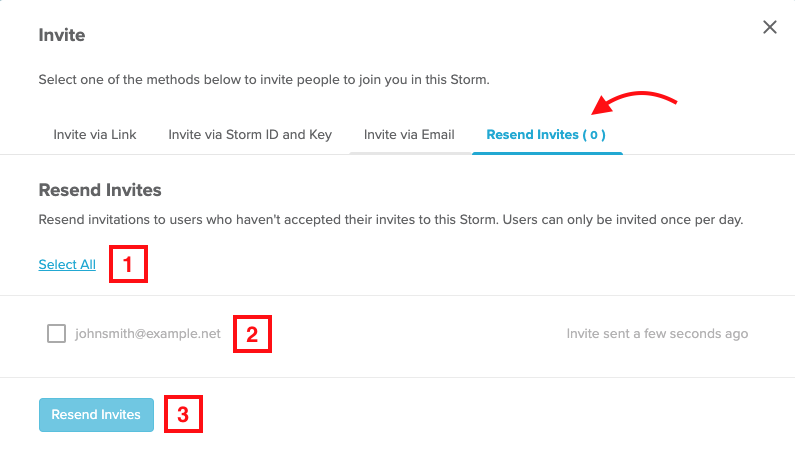
Task: Click the 'Storm' word in the top instruction line
Action: click(470, 80)
